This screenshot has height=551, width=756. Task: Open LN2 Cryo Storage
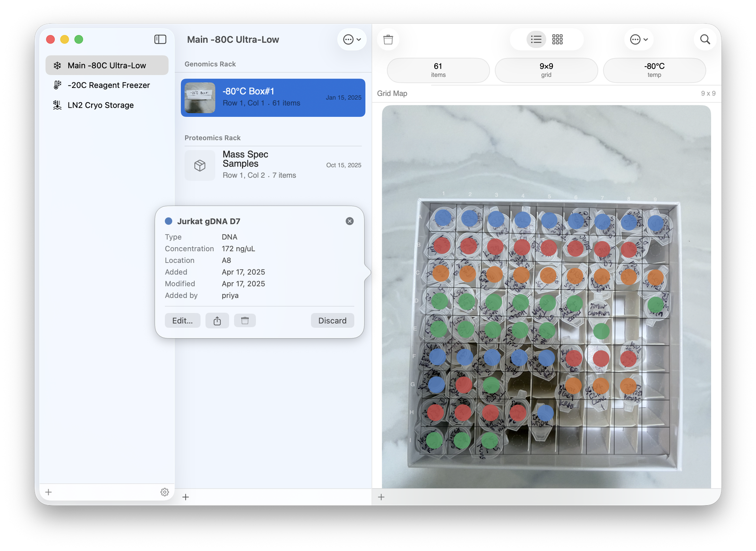107,105
